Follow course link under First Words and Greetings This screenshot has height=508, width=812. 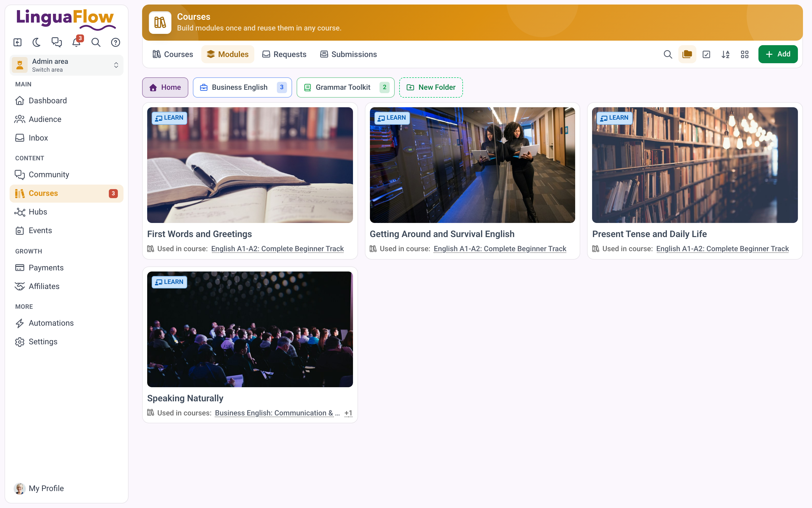pos(277,249)
